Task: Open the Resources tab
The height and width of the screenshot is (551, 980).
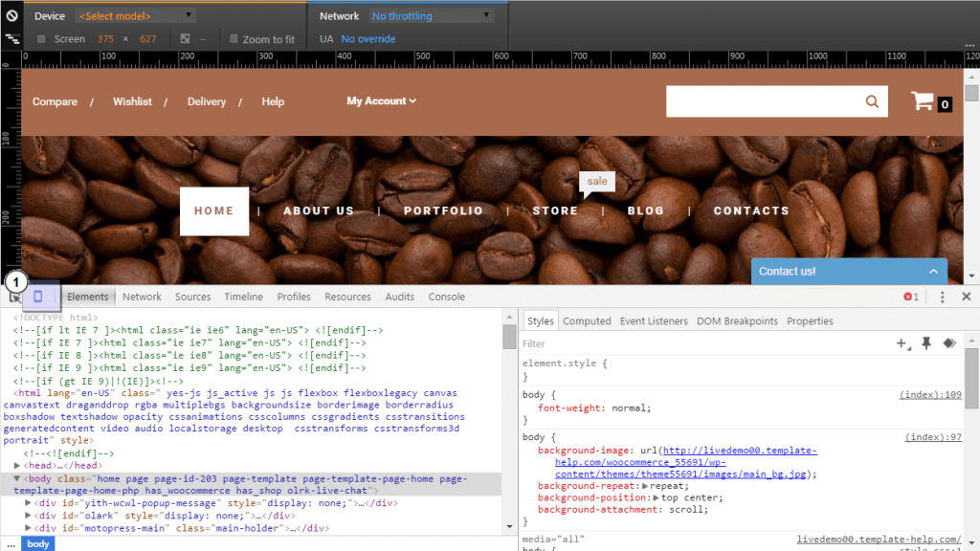Action: (x=347, y=297)
